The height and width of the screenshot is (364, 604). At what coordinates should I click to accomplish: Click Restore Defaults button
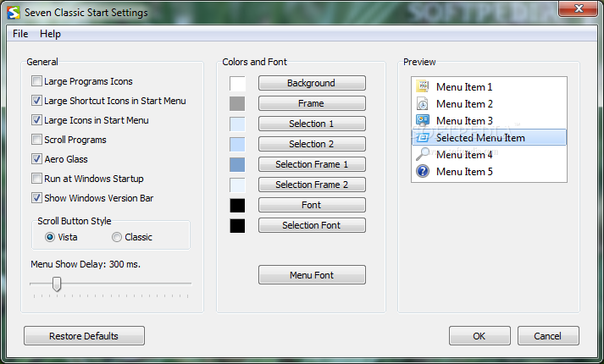coord(84,336)
